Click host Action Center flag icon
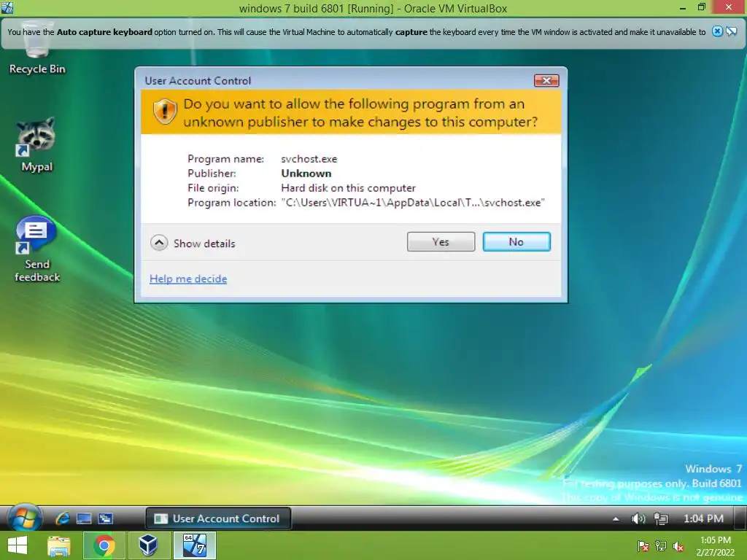 pos(643,546)
